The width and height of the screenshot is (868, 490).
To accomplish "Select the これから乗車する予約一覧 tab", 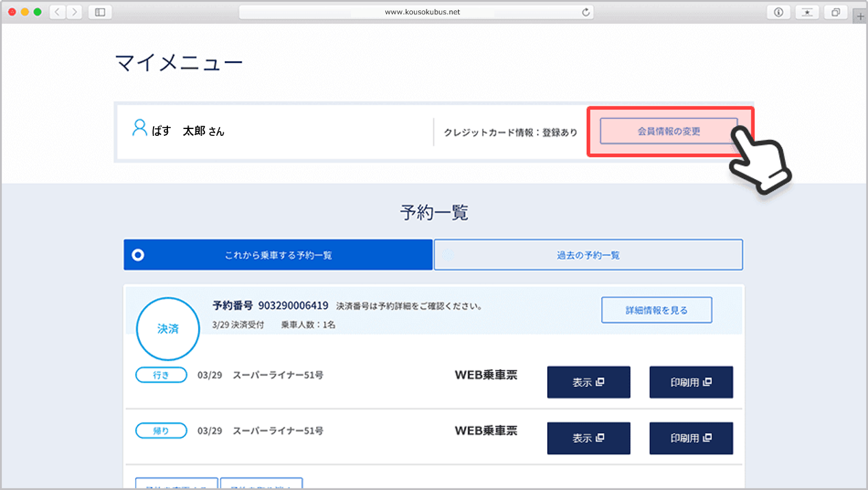I will click(278, 254).
